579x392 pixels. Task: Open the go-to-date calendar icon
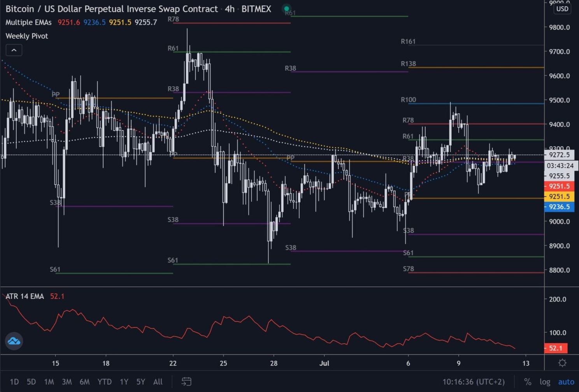tap(186, 381)
